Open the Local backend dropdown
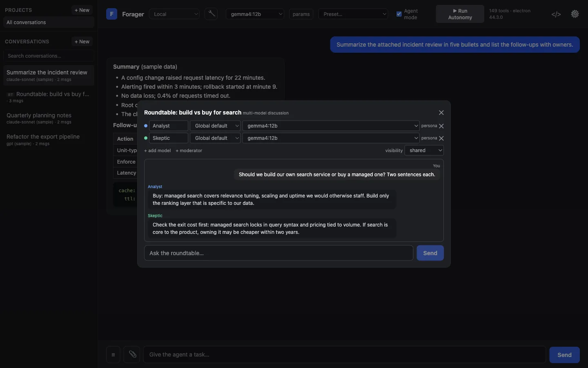Screen dimensions: 588x368 point(174,14)
